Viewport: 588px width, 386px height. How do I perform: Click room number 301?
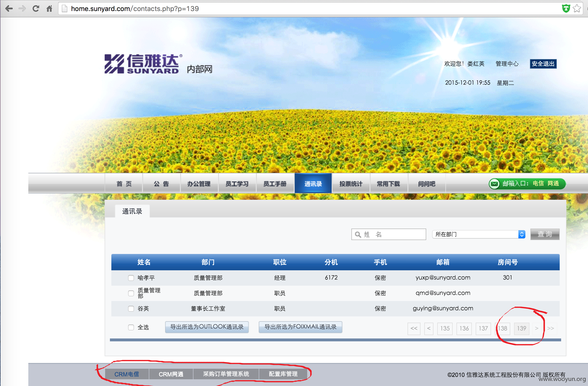point(507,277)
